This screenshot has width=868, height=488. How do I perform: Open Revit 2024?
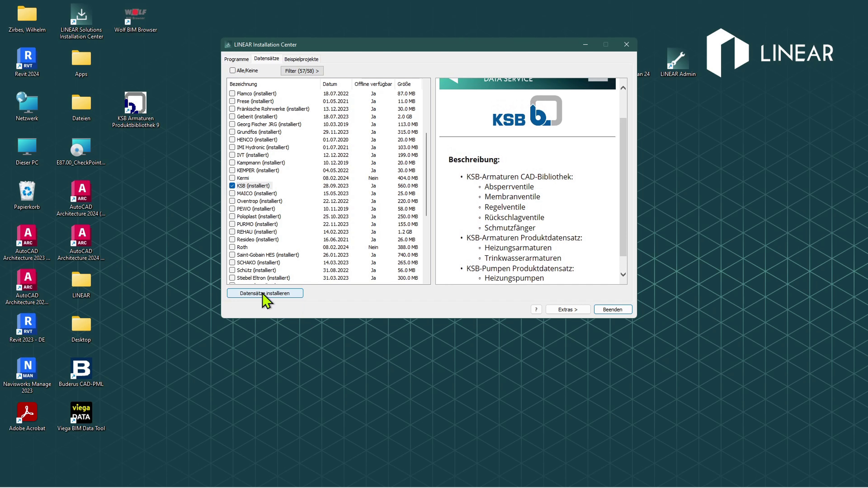(x=26, y=59)
